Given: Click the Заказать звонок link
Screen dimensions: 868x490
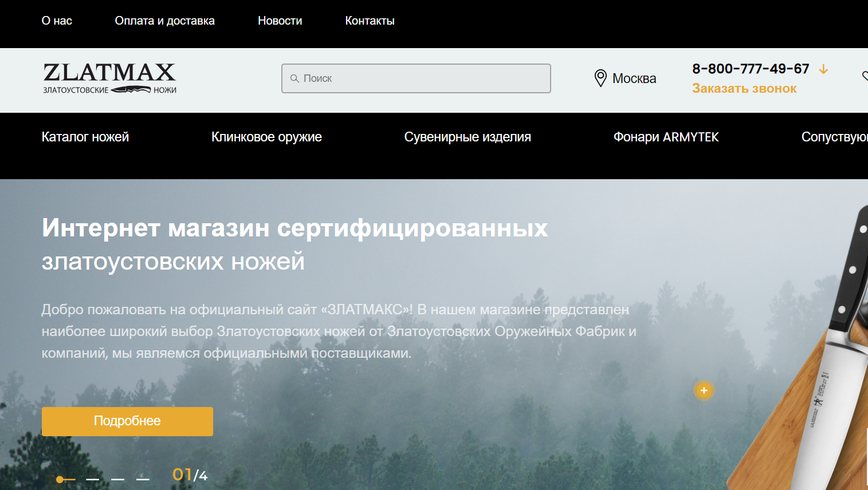Looking at the screenshot, I should point(744,89).
